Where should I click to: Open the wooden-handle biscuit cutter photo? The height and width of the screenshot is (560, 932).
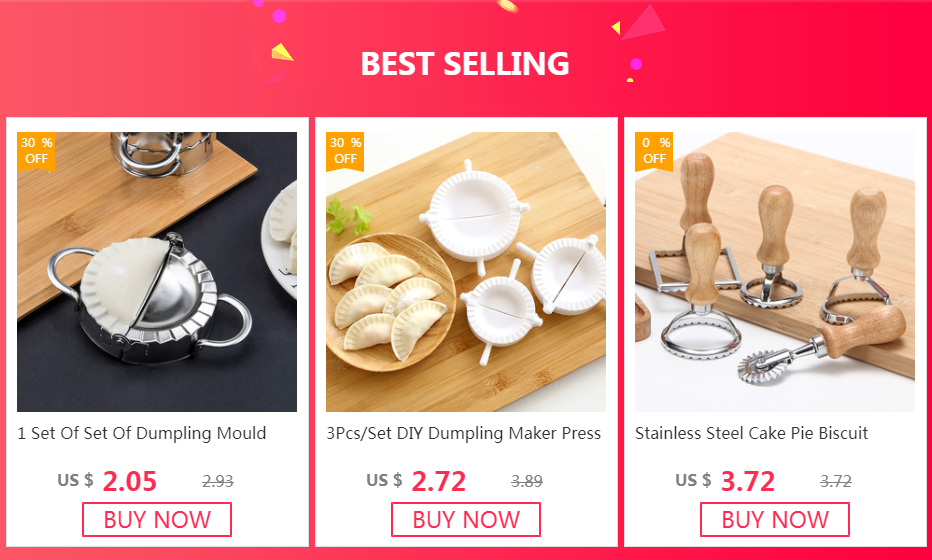pyautogui.click(x=775, y=272)
